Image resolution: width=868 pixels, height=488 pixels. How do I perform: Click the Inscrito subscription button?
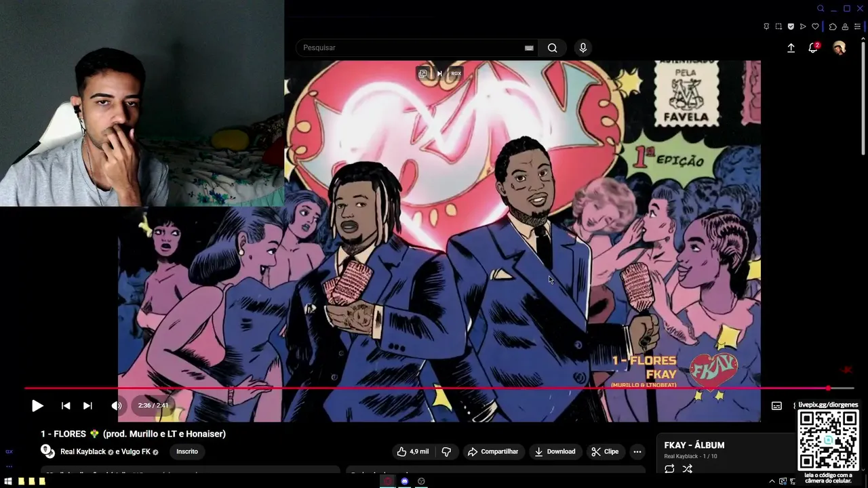pyautogui.click(x=187, y=451)
